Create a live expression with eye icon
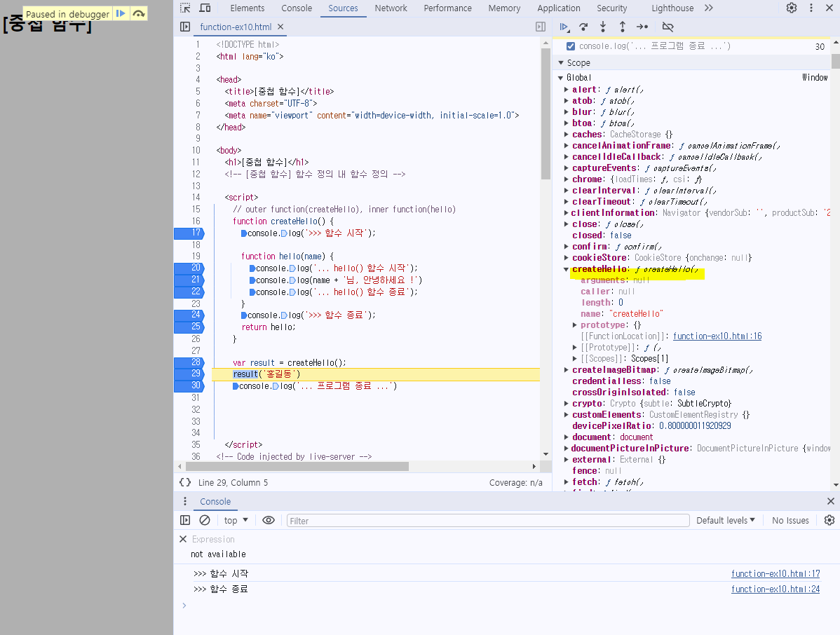 tap(269, 521)
